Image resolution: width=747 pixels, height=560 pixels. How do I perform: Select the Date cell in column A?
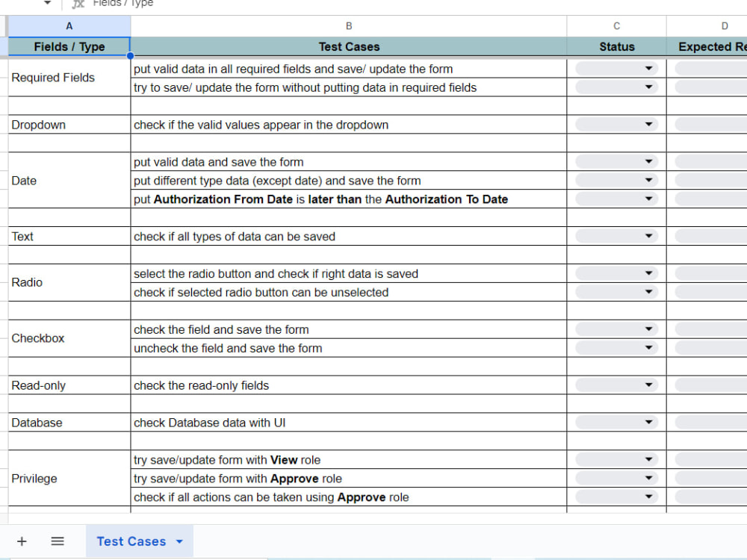pyautogui.click(x=69, y=181)
